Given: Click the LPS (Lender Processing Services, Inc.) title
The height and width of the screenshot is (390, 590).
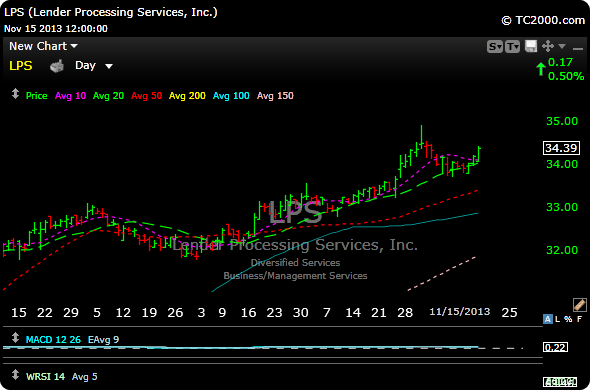Looking at the screenshot, I should coord(111,12).
